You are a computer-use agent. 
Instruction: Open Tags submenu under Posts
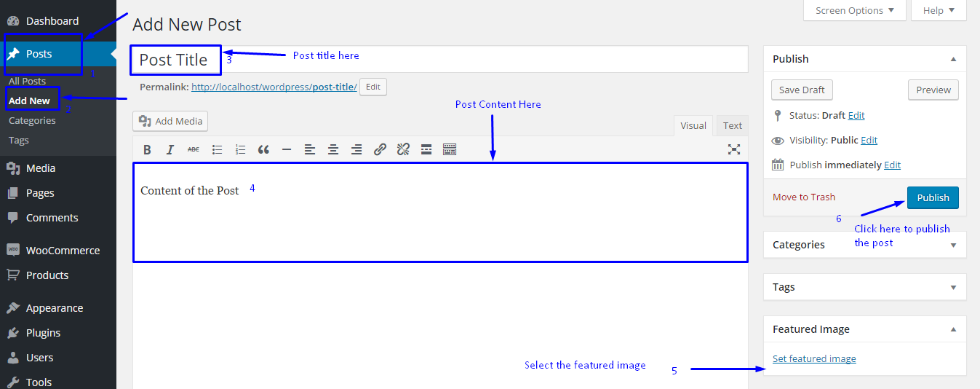[19, 140]
